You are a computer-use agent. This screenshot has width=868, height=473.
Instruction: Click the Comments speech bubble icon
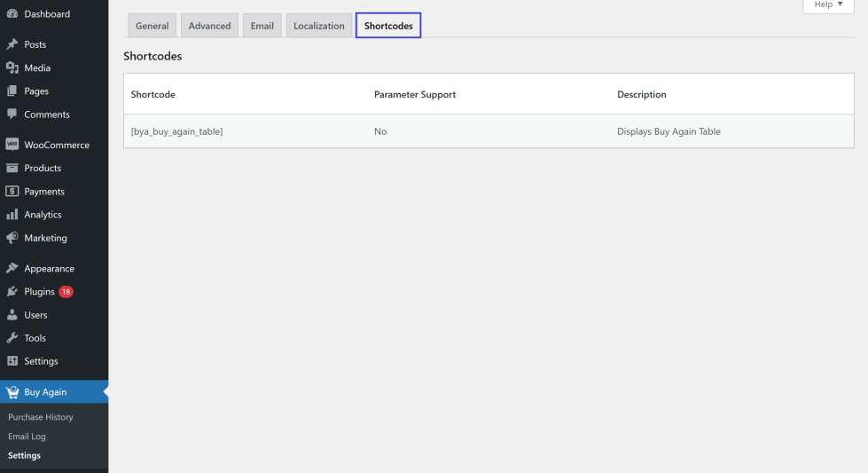tap(12, 114)
